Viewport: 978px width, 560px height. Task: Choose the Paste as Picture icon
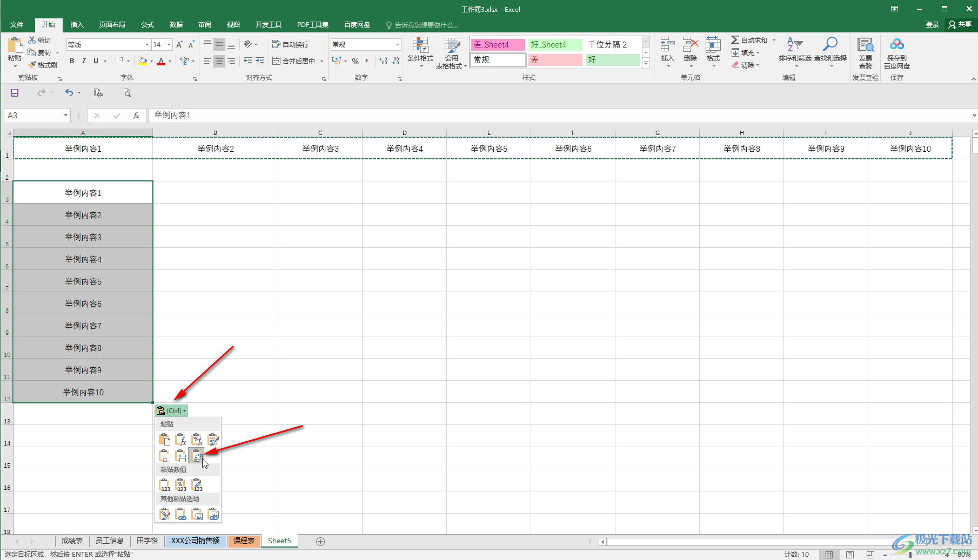coord(197,514)
